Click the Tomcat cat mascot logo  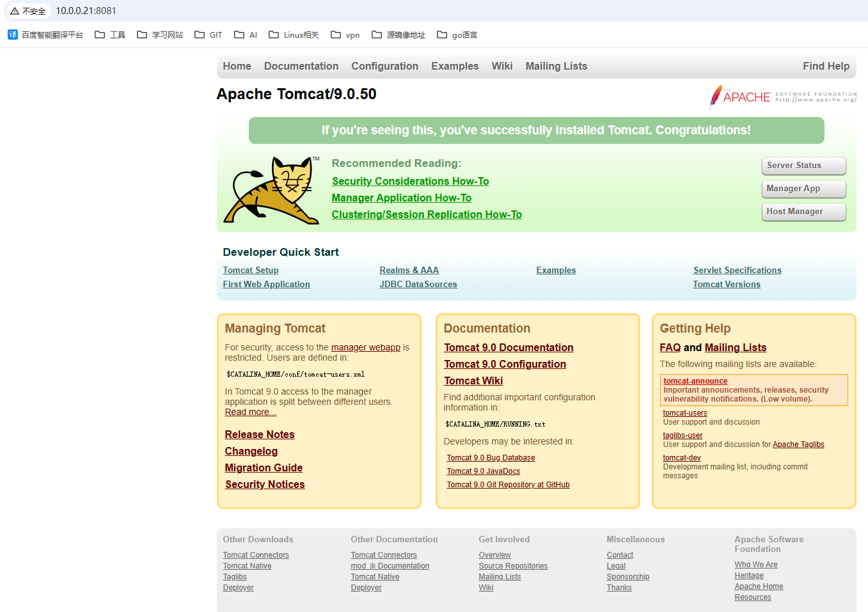[x=271, y=190]
